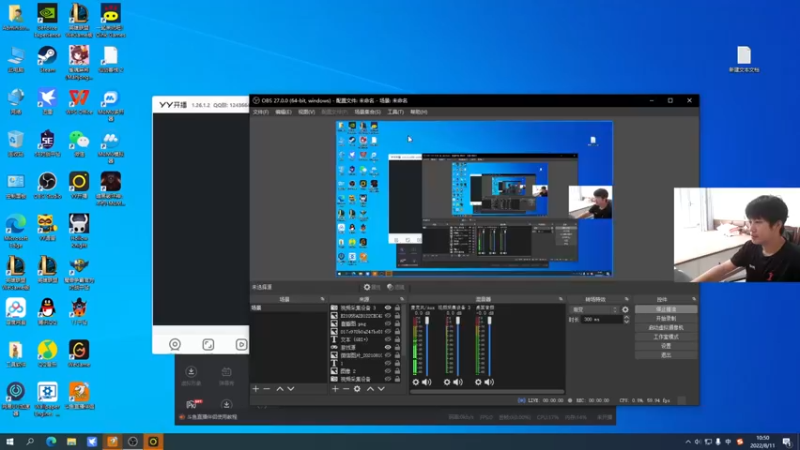Click third mixer channel volume slider
800x450 pixels.
coord(489,346)
